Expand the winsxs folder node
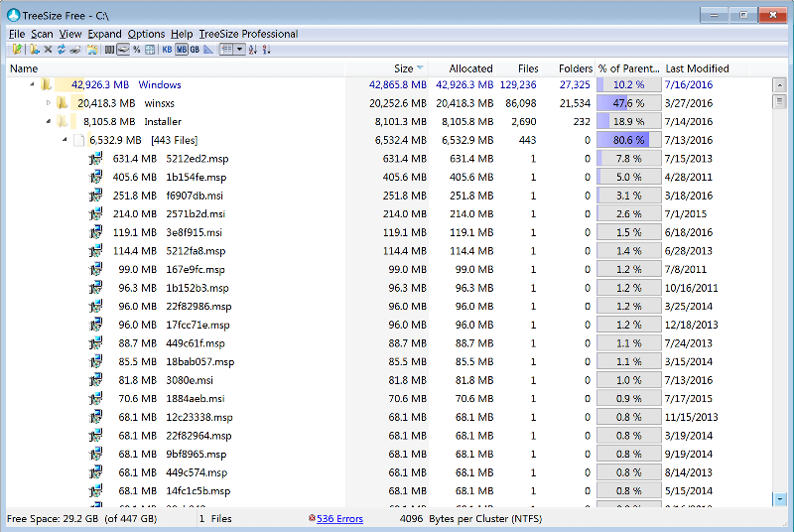 pyautogui.click(x=49, y=103)
